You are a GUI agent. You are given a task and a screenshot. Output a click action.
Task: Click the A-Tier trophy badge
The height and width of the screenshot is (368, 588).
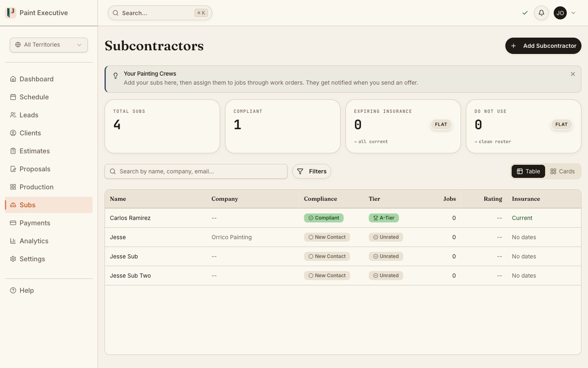(x=384, y=218)
